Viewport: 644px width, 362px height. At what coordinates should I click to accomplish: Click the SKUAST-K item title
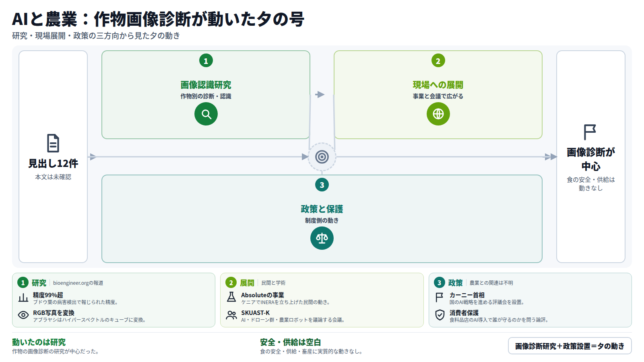click(x=256, y=313)
